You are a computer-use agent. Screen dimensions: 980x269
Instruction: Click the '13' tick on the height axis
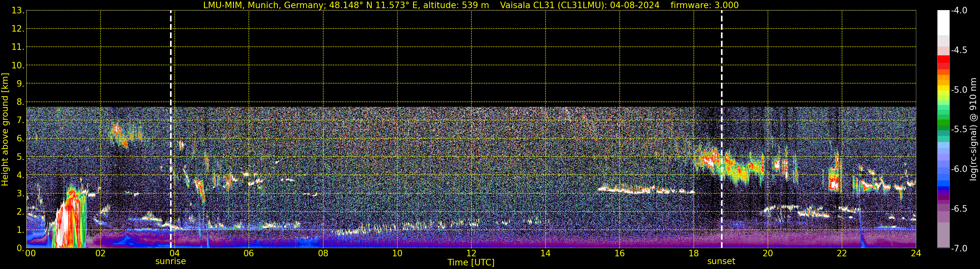click(17, 11)
